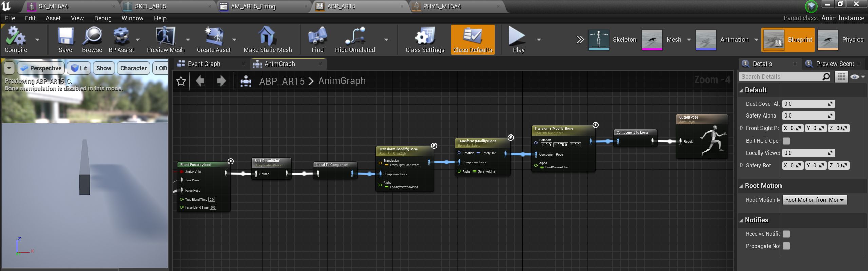868x271 pixels.
Task: Toggle Bolt Held Open checkbox
Action: (x=786, y=141)
